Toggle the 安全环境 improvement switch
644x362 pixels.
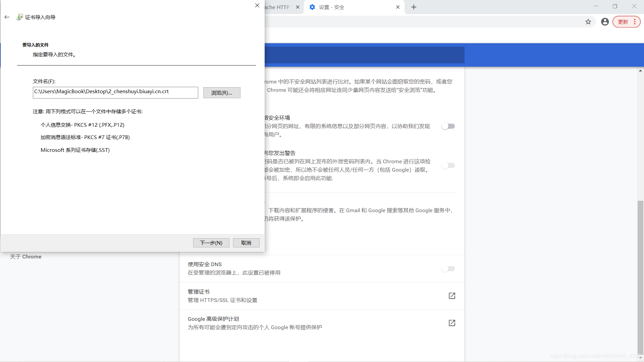(x=448, y=126)
